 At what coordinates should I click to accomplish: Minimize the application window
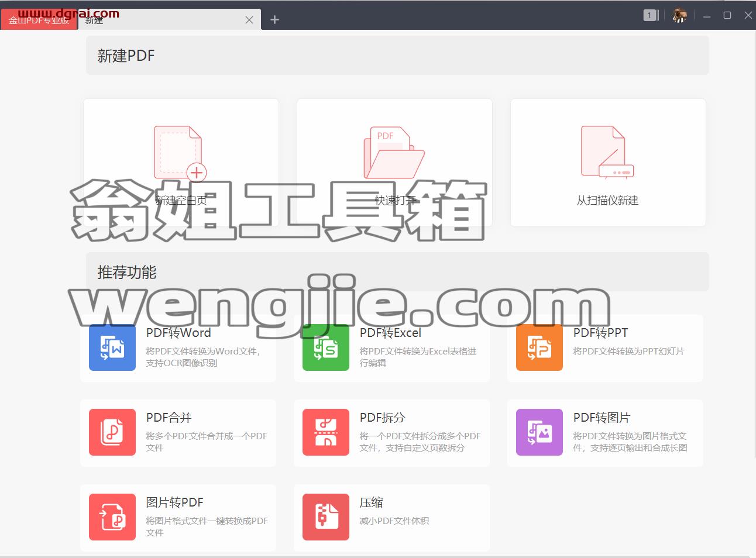(x=707, y=16)
